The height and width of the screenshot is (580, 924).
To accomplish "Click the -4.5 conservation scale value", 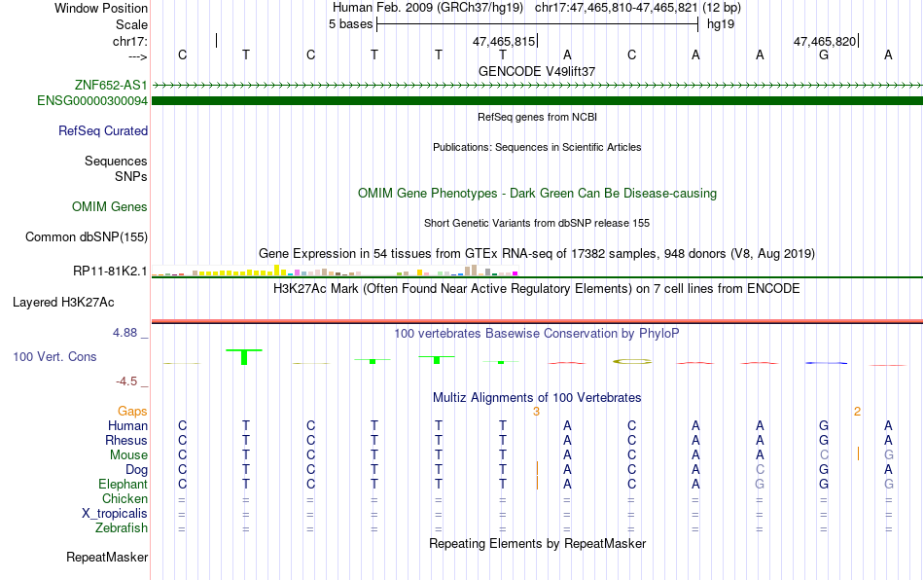I will click(x=126, y=381).
